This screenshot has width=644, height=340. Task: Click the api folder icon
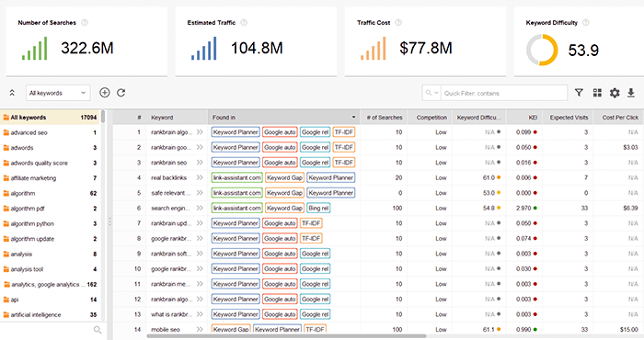coord(6,300)
